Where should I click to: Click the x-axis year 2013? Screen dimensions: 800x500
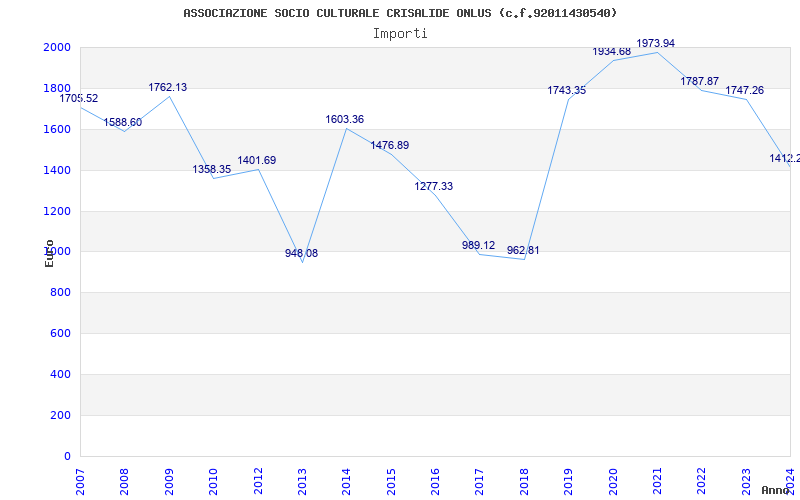[302, 482]
